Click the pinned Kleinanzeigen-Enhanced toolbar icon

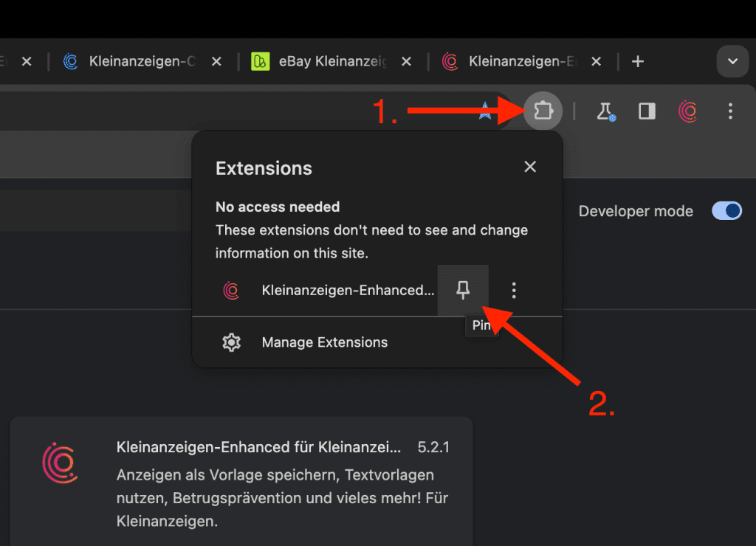(x=688, y=111)
